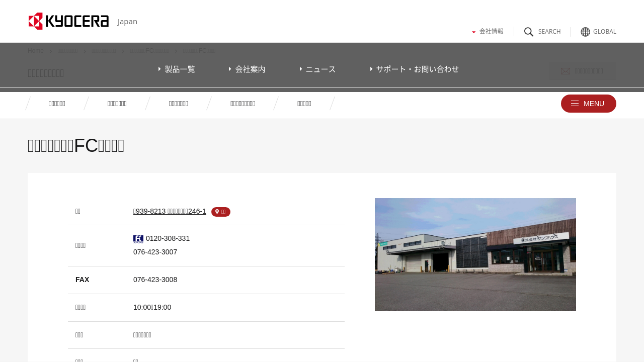Open the 939-8213 address link
This screenshot has height=362, width=644.
point(170,211)
